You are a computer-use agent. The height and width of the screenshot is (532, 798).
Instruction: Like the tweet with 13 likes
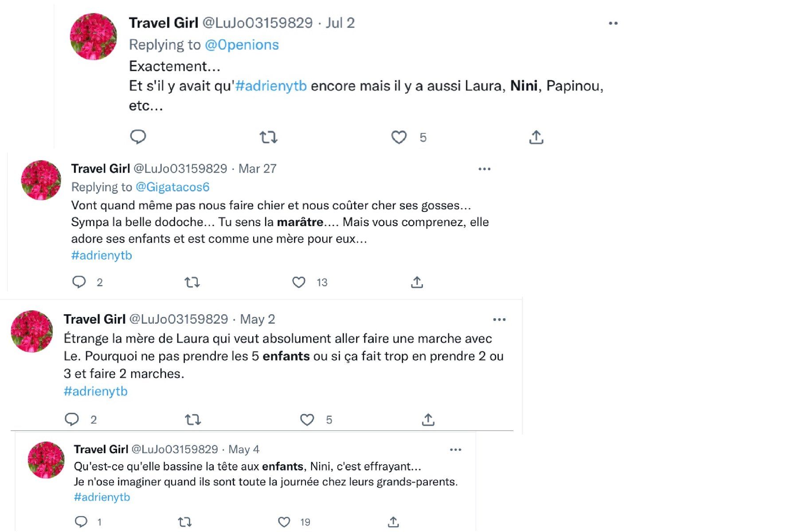point(299,282)
